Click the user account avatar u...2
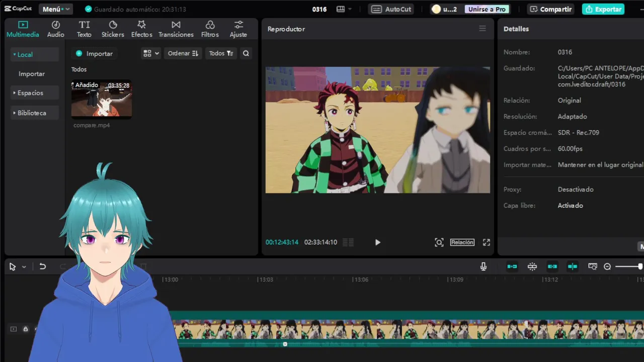This screenshot has height=362, width=644. pos(444,9)
